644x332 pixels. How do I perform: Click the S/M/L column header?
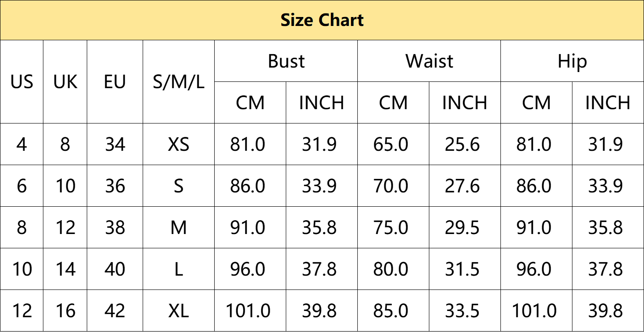pos(178,82)
